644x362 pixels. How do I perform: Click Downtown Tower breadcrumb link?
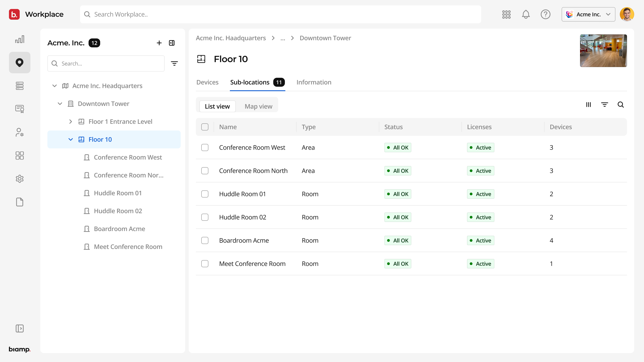click(x=325, y=38)
